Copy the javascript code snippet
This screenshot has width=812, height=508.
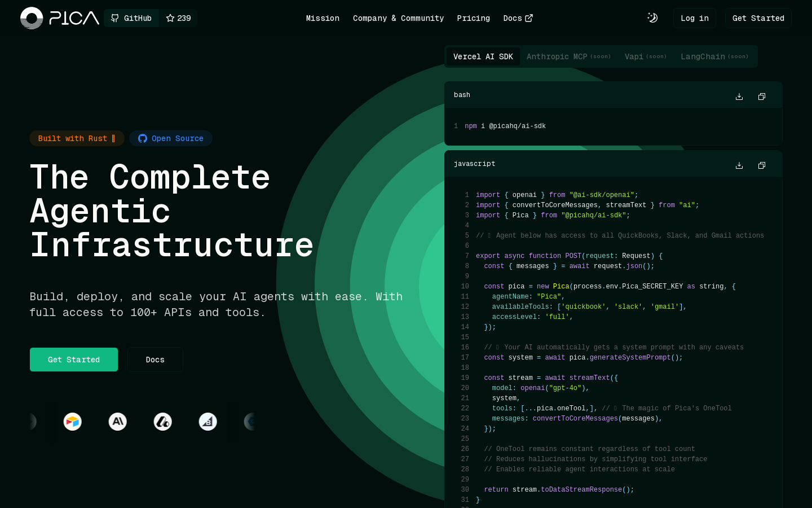(762, 165)
